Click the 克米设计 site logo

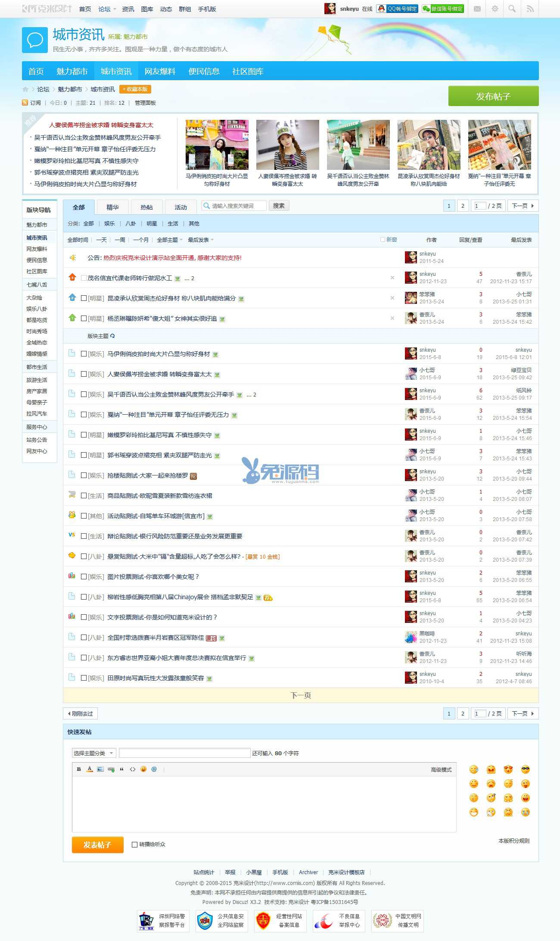point(47,9)
